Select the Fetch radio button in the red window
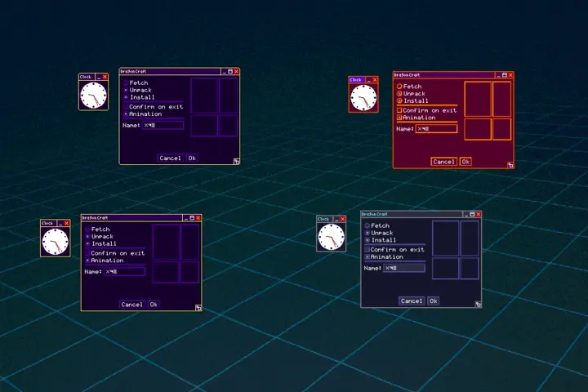This screenshot has height=392, width=588. point(399,87)
